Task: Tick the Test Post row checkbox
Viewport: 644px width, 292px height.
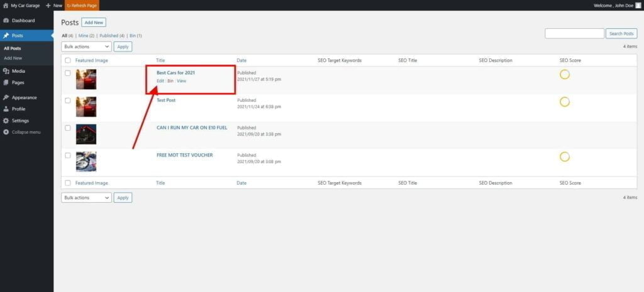Action: tap(67, 100)
